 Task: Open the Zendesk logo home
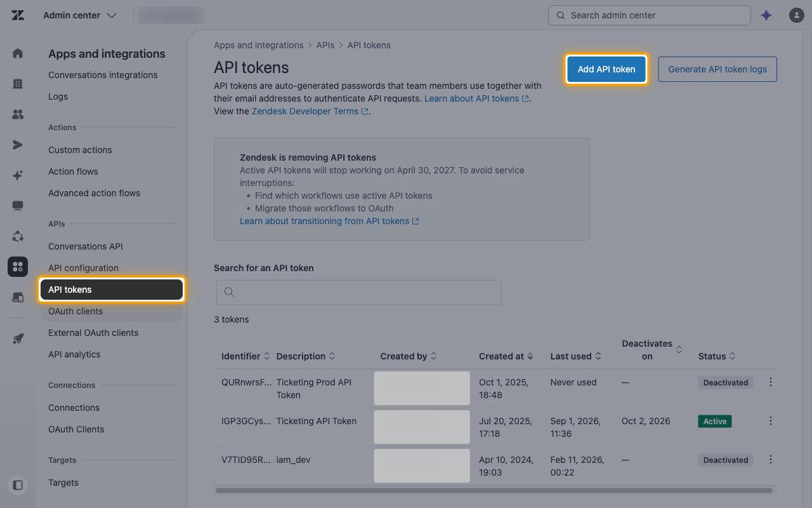coord(18,15)
